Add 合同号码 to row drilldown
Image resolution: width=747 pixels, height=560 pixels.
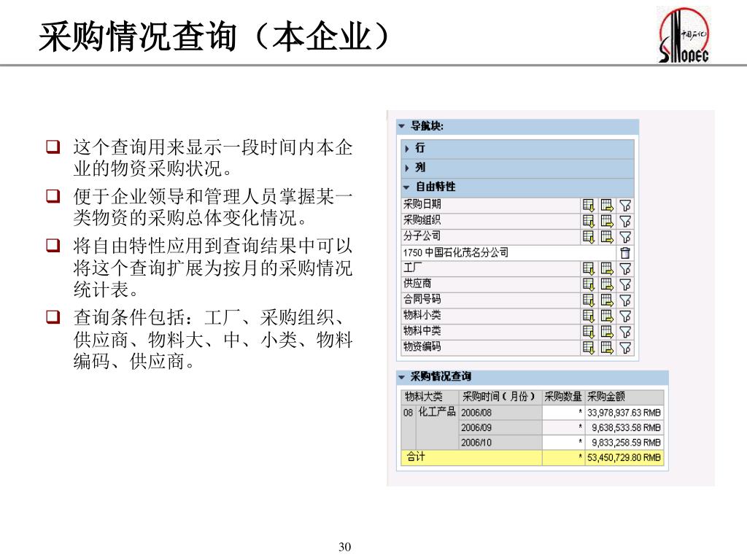tap(589, 300)
